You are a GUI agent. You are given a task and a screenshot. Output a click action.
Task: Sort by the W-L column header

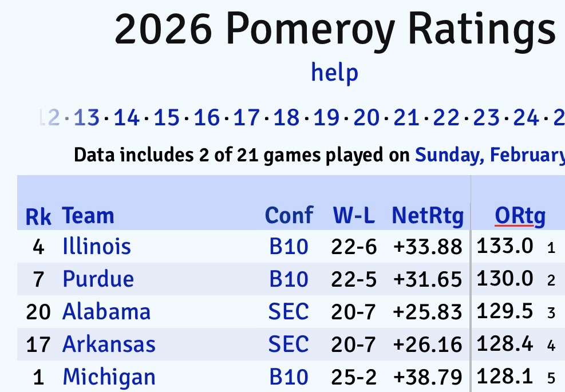[354, 216]
